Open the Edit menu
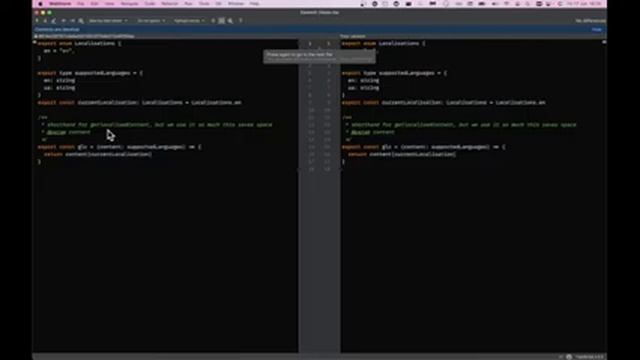The height and width of the screenshot is (360, 640). coord(94,4)
